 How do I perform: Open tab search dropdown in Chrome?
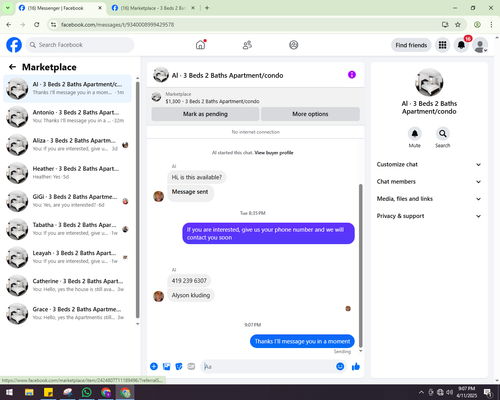(8, 8)
